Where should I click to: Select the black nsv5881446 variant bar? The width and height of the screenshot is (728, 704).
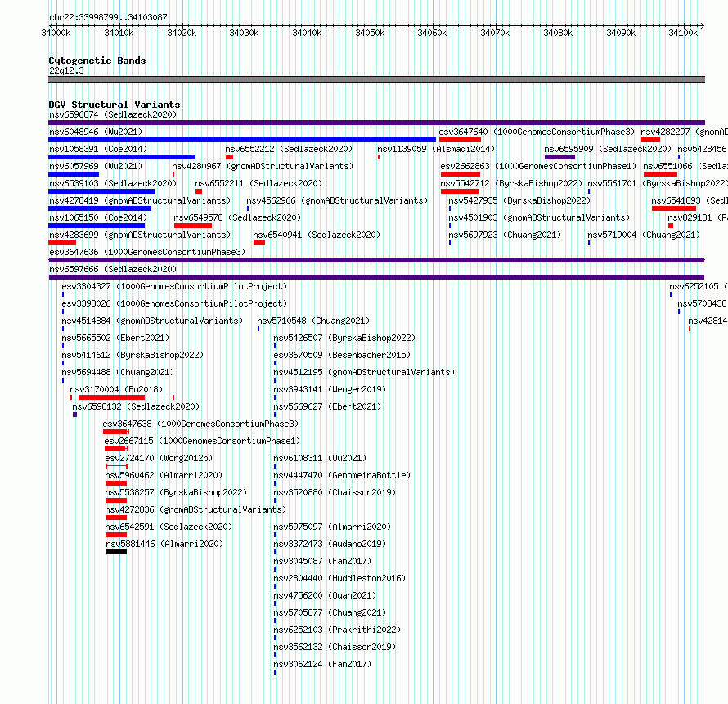116,552
